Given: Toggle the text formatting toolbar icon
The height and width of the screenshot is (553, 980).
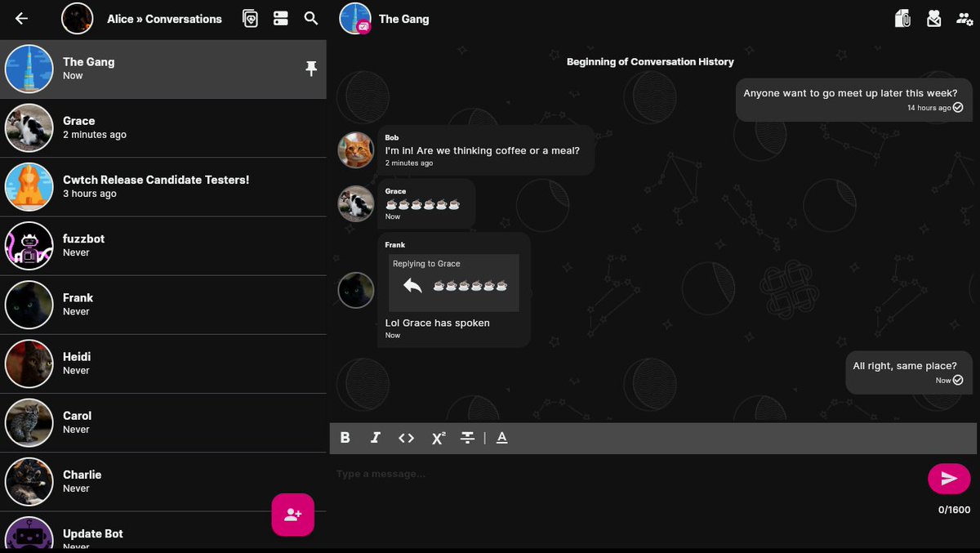Looking at the screenshot, I should point(502,438).
